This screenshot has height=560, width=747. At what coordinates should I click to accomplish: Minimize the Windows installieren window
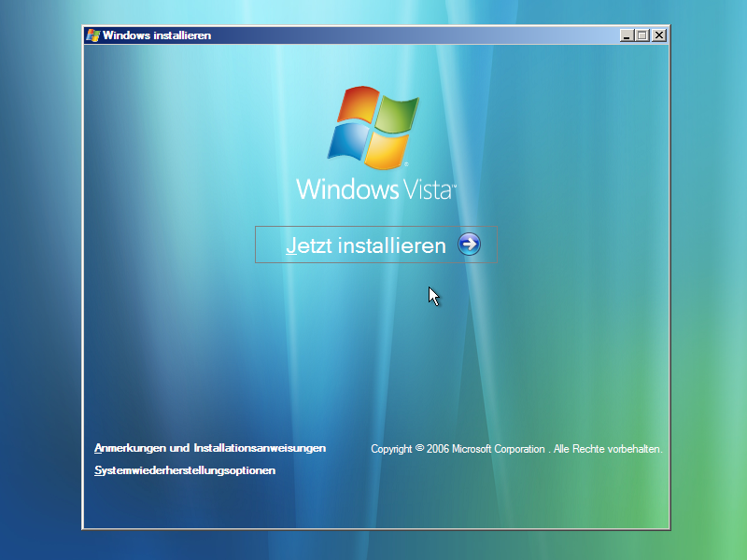click(x=627, y=35)
